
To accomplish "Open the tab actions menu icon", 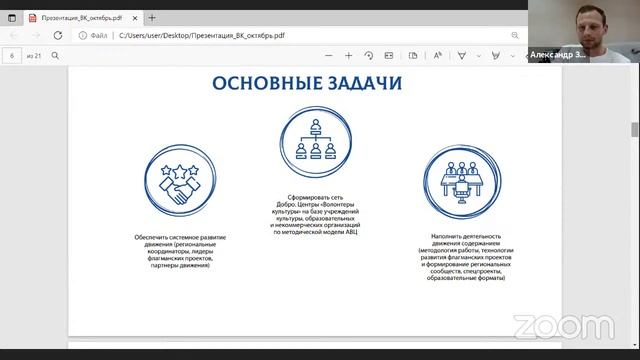I will (12, 18).
